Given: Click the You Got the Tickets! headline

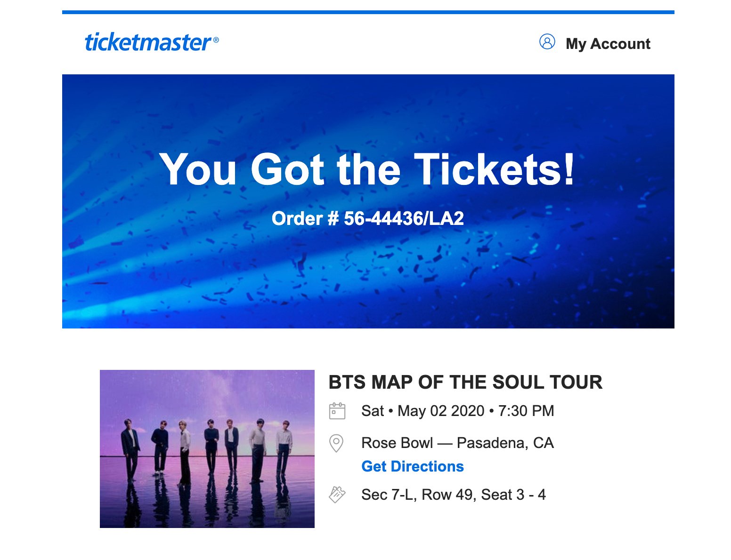Looking at the screenshot, I should click(x=367, y=169).
